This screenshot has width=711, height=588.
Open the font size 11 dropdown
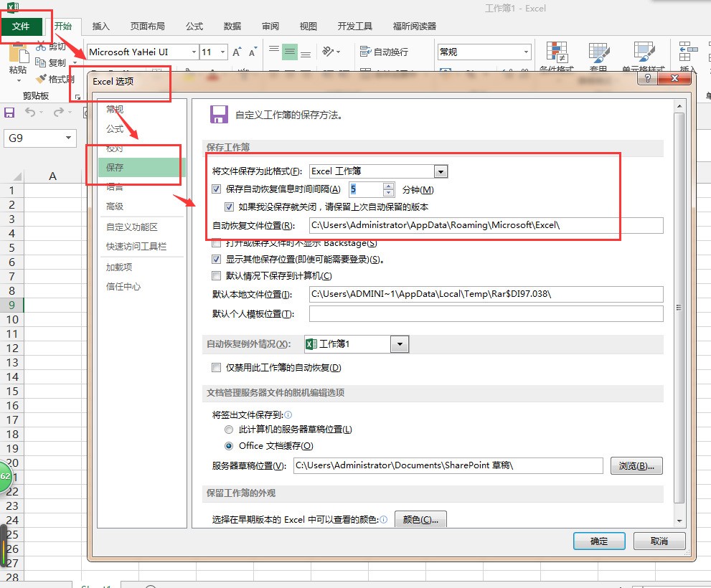point(222,52)
